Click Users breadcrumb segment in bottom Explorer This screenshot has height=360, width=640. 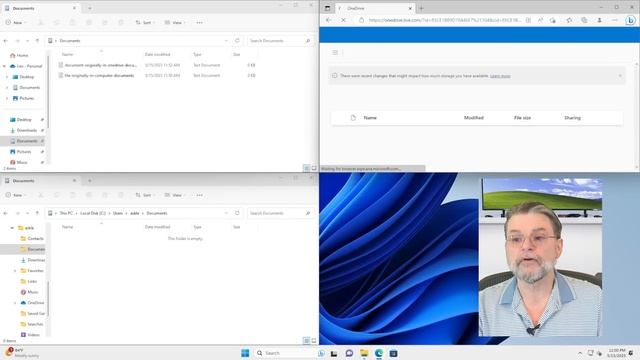click(118, 213)
